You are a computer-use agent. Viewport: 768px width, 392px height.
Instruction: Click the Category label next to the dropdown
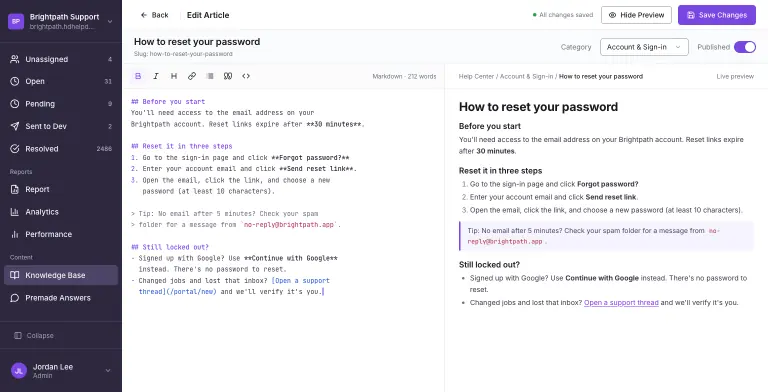click(576, 47)
